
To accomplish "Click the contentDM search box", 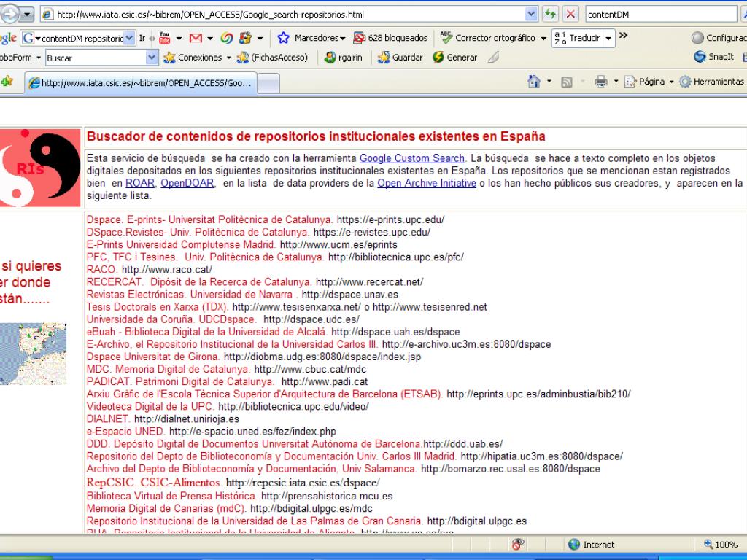I will [661, 15].
